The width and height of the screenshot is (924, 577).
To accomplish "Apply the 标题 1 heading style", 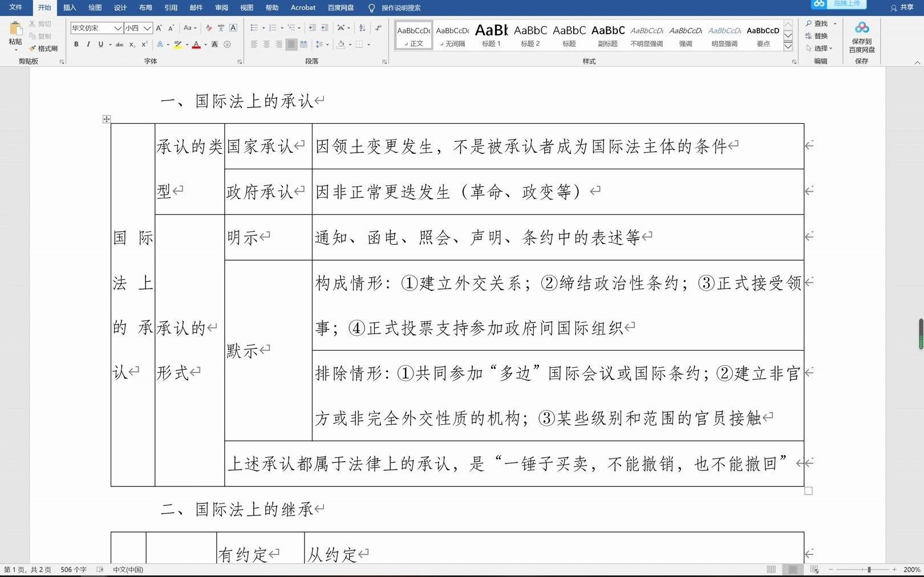I will click(491, 35).
